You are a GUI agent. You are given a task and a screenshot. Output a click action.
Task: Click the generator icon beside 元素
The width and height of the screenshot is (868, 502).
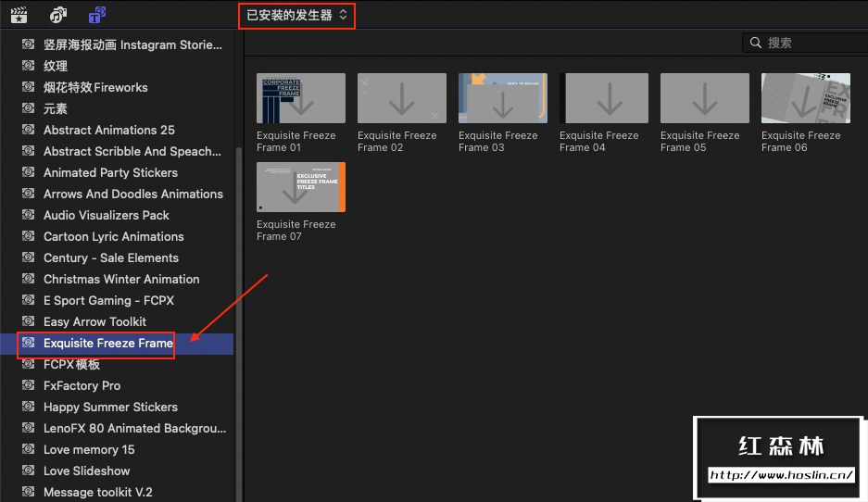28,108
